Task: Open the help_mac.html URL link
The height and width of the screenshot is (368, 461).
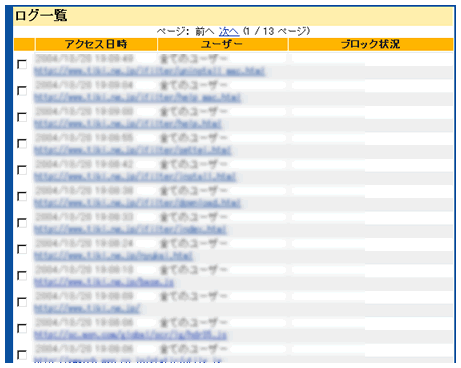Action: [137, 98]
